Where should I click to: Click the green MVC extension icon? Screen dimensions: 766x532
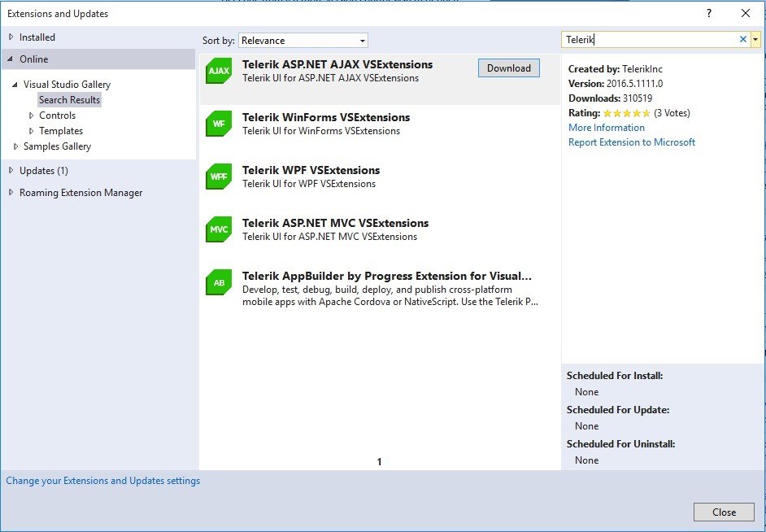click(219, 229)
